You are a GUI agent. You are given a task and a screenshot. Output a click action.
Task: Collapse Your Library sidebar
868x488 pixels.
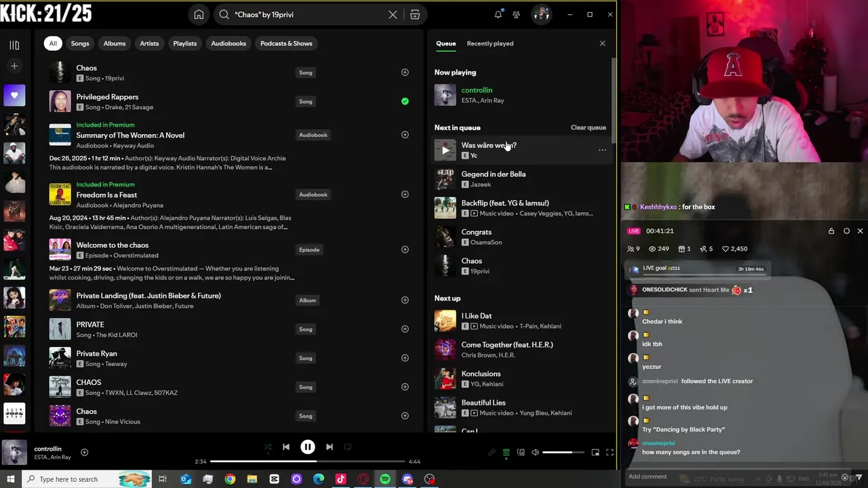(14, 45)
